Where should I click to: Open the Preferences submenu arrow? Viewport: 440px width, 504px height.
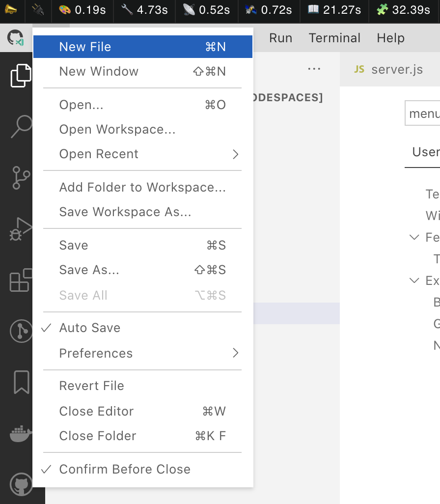[235, 353]
